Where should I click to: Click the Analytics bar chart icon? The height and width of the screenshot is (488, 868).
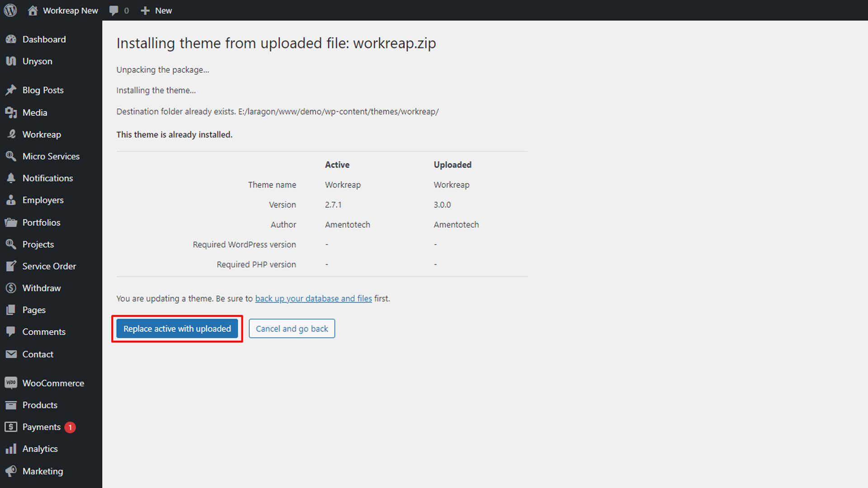pyautogui.click(x=11, y=449)
